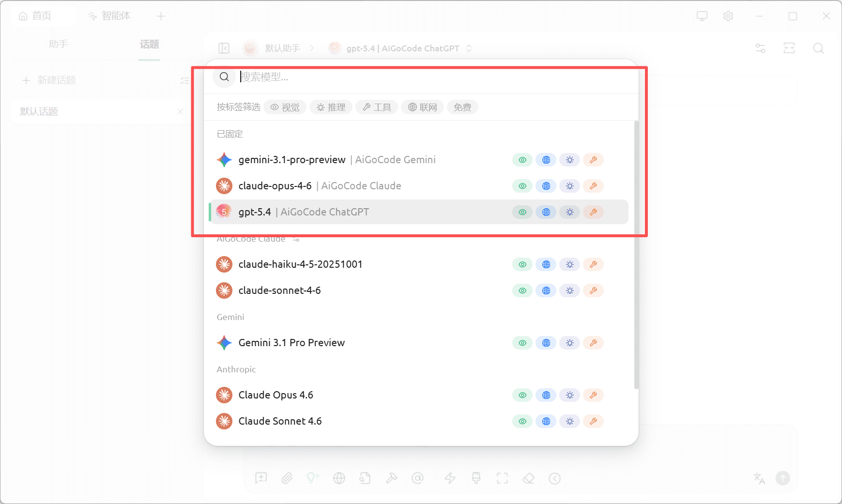Click the model list scrollbar
This screenshot has width=842, height=504.
click(x=636, y=255)
